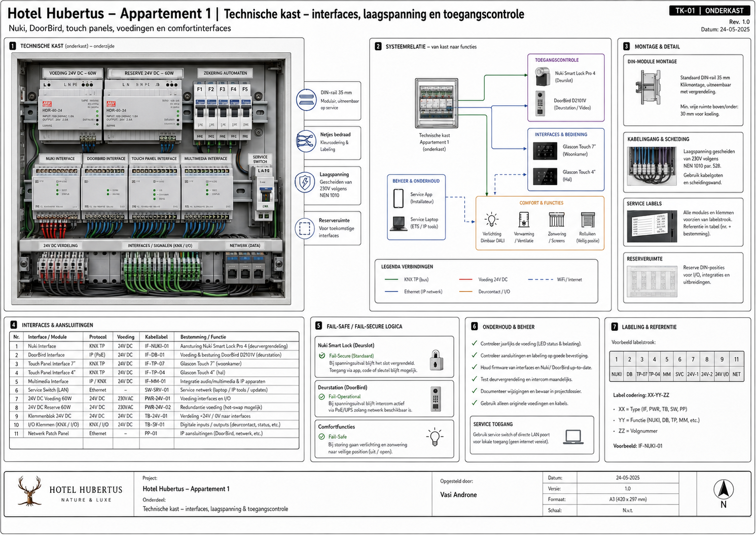
Task: Click the "ZEKERING AUTOMATEN" label
Action: [x=225, y=73]
